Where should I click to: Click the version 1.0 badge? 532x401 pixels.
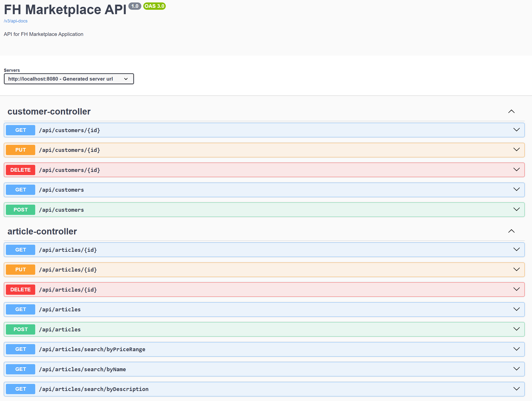pyautogui.click(x=135, y=6)
